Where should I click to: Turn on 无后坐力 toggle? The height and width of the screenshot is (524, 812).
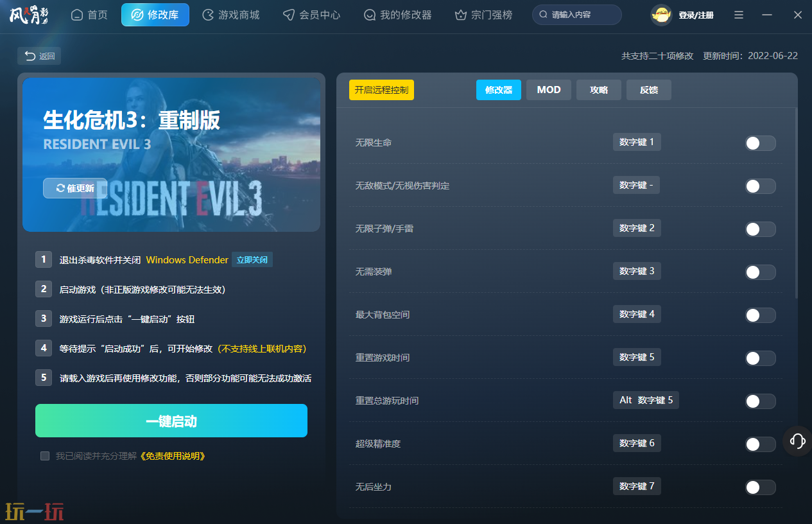(x=761, y=487)
